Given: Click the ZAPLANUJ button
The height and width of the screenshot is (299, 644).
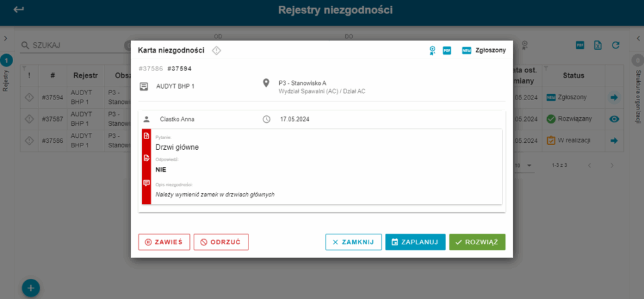Looking at the screenshot, I should click(x=415, y=242).
